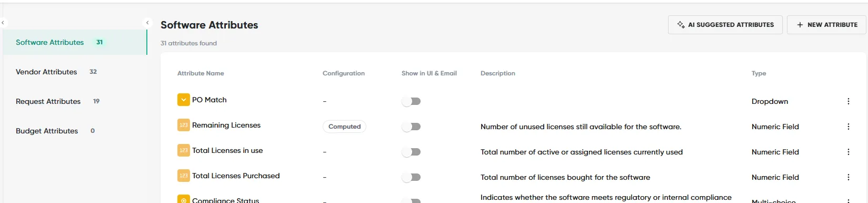Click the Compliance Status type icon
This screenshot has width=868, height=203.
183,199
